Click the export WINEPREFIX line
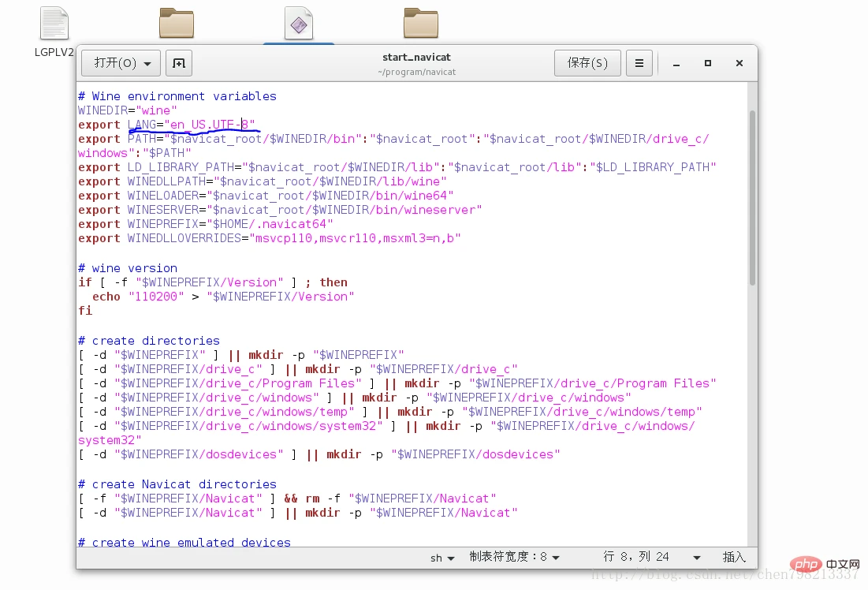The height and width of the screenshot is (590, 868). coord(206,224)
